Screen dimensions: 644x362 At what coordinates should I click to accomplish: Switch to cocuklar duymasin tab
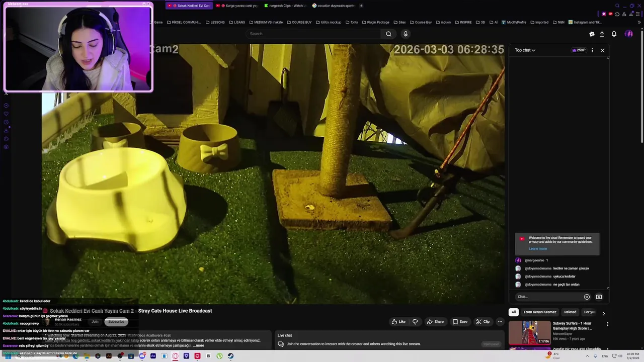[333, 6]
